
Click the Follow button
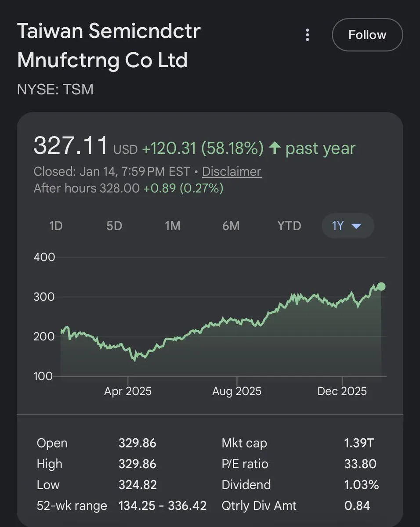click(x=367, y=35)
